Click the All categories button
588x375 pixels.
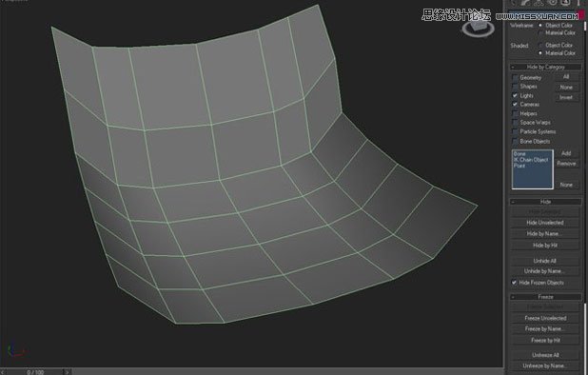tap(566, 77)
